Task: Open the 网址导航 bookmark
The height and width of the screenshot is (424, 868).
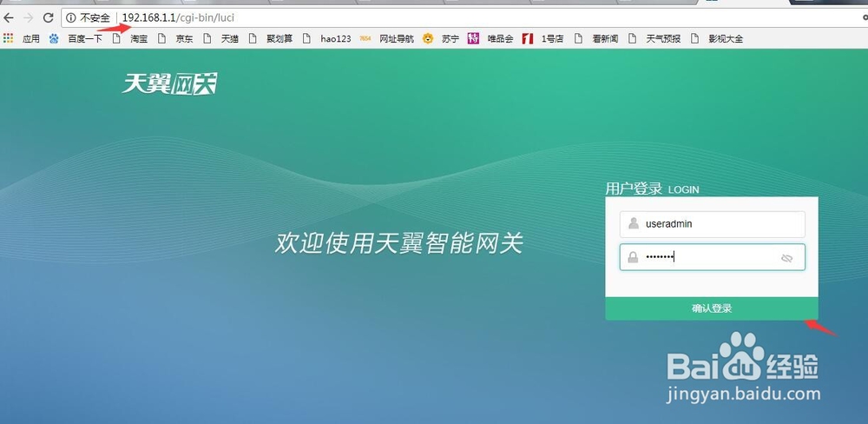Action: [387, 39]
